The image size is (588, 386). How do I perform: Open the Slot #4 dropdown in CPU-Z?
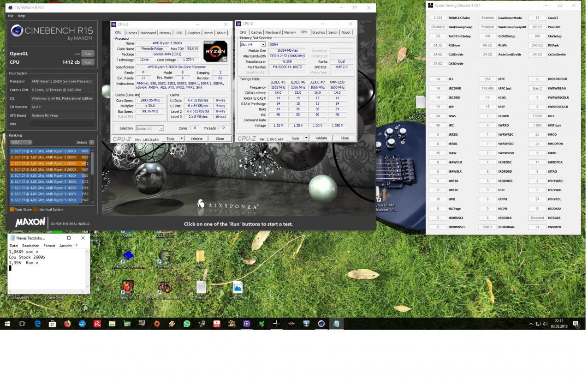(x=263, y=45)
